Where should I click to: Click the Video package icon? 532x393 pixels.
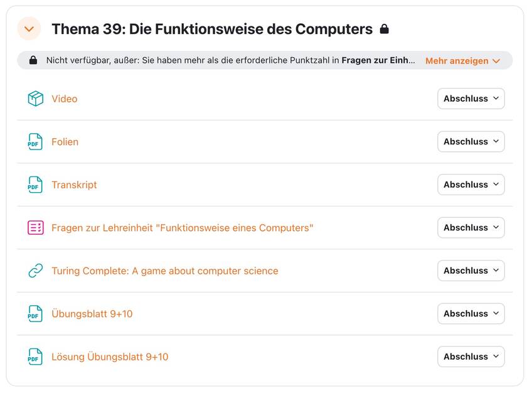pyautogui.click(x=35, y=99)
